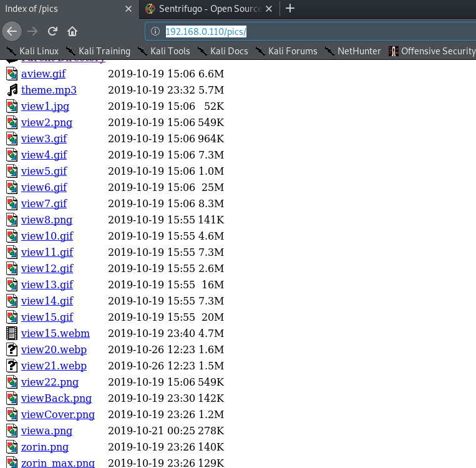The width and height of the screenshot is (476, 468).
Task: Open the view13.gif link
Action: (47, 285)
